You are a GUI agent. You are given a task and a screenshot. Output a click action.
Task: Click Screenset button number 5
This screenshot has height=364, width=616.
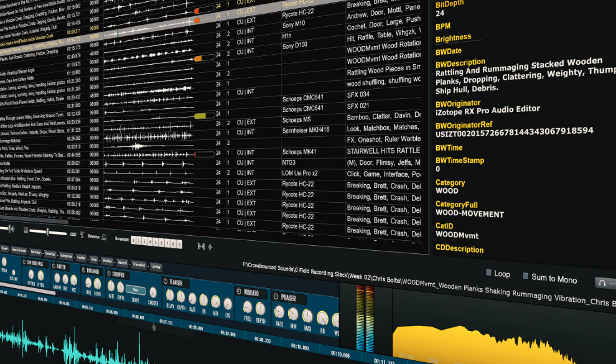(155, 241)
